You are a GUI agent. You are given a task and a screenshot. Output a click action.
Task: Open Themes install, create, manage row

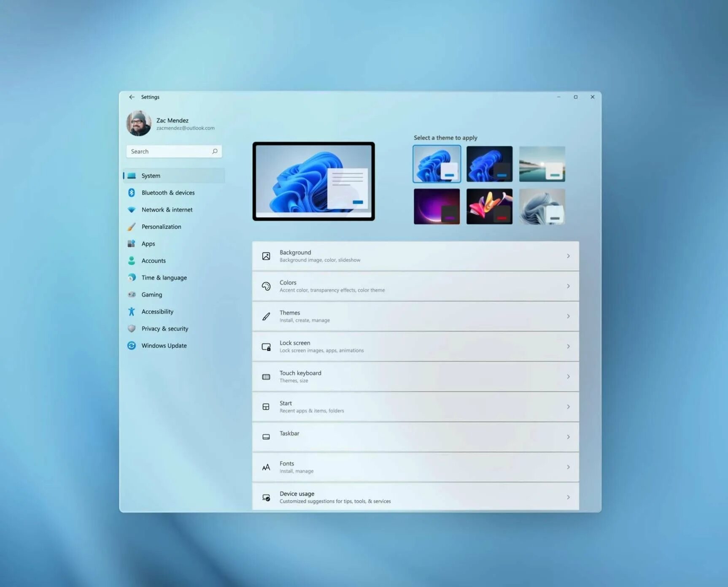[415, 316]
